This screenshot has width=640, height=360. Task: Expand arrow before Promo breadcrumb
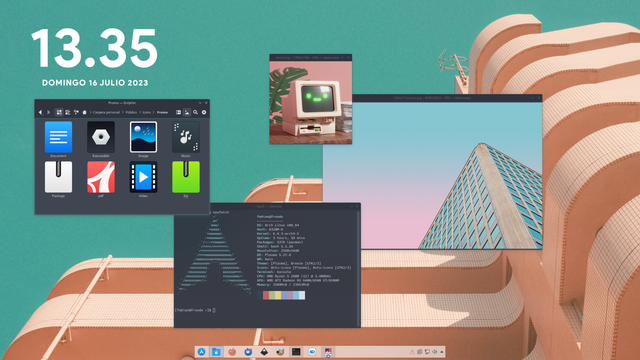tap(154, 112)
